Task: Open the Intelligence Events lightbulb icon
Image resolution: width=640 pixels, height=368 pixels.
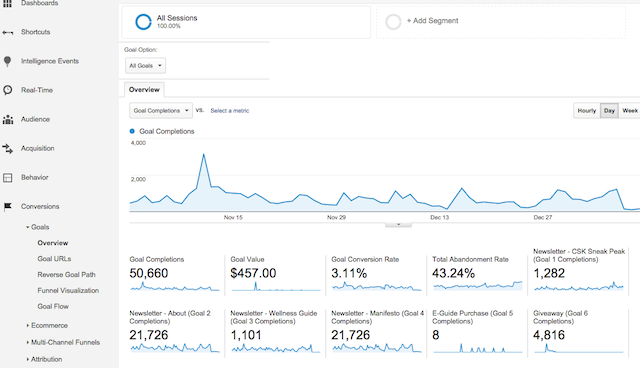Action: 7,61
